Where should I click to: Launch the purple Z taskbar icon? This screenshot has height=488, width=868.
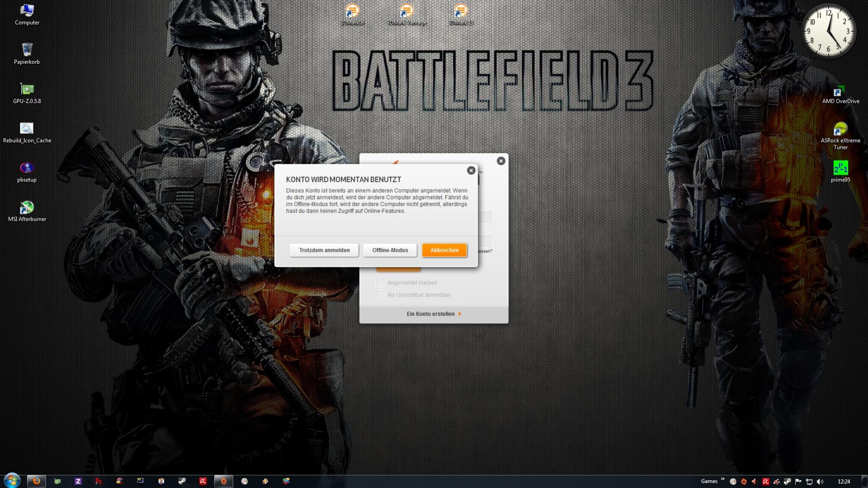(x=78, y=481)
